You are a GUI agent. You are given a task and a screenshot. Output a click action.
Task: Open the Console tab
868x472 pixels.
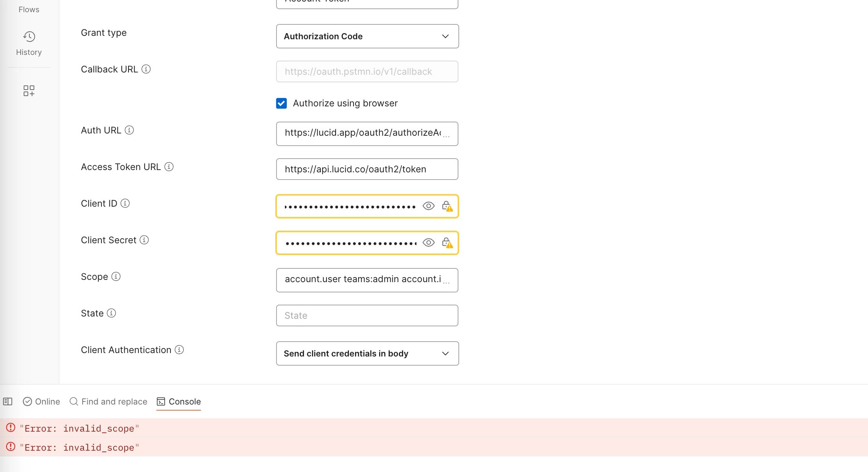(x=179, y=401)
